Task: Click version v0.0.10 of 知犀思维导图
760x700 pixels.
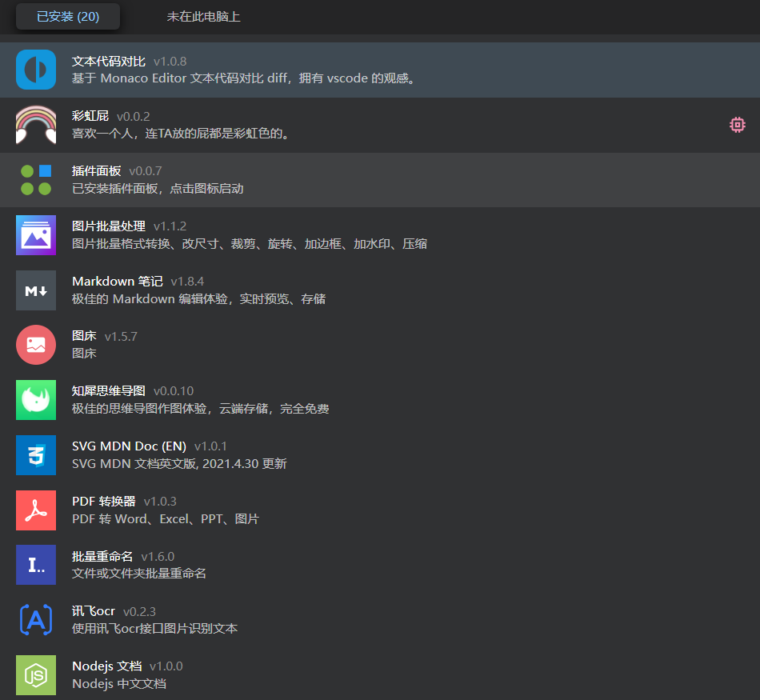Action: 174,391
